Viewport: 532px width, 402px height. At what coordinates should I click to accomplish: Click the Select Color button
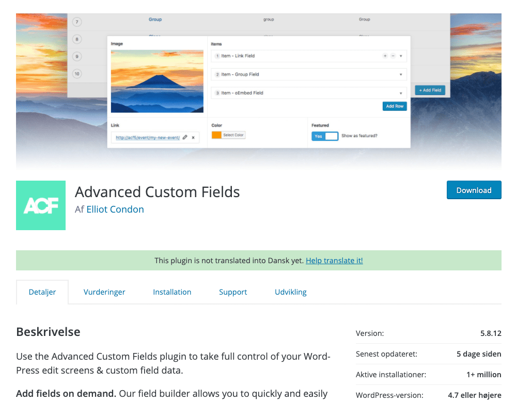tap(233, 135)
